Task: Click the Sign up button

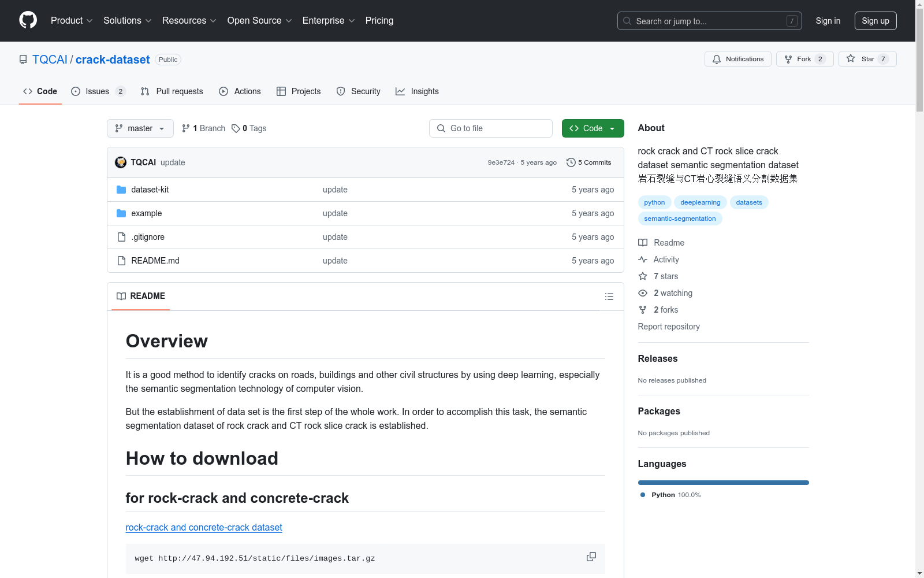Action: (x=875, y=21)
